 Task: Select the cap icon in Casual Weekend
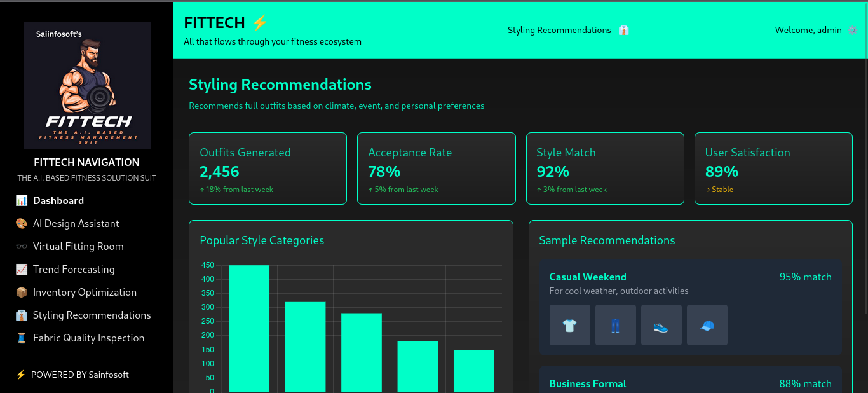pyautogui.click(x=707, y=325)
